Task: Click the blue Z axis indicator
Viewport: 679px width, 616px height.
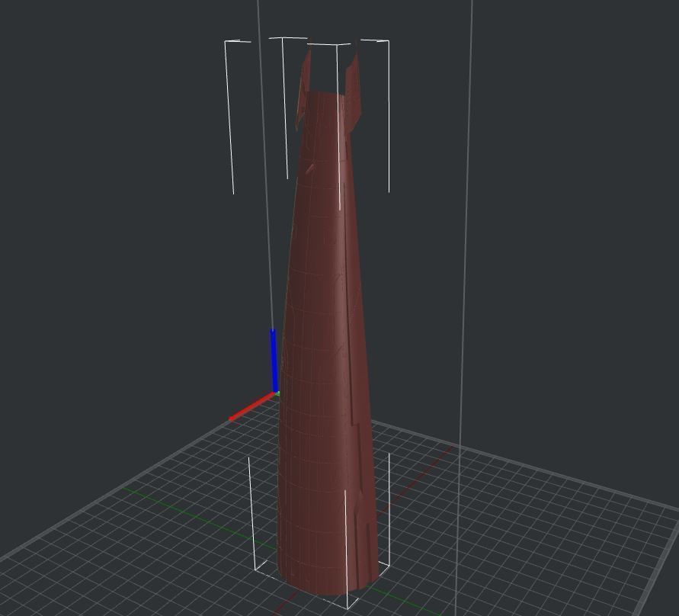Action: point(274,361)
